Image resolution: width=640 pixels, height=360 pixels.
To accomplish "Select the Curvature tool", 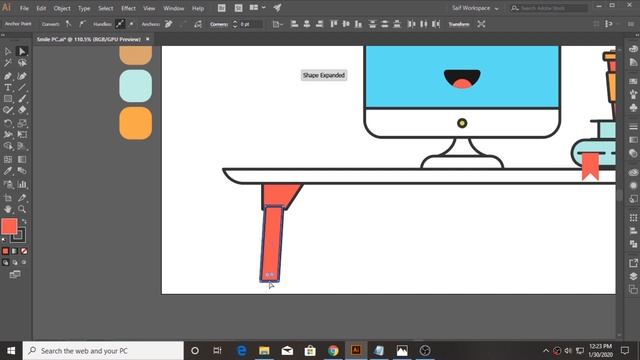I will pos(22,76).
